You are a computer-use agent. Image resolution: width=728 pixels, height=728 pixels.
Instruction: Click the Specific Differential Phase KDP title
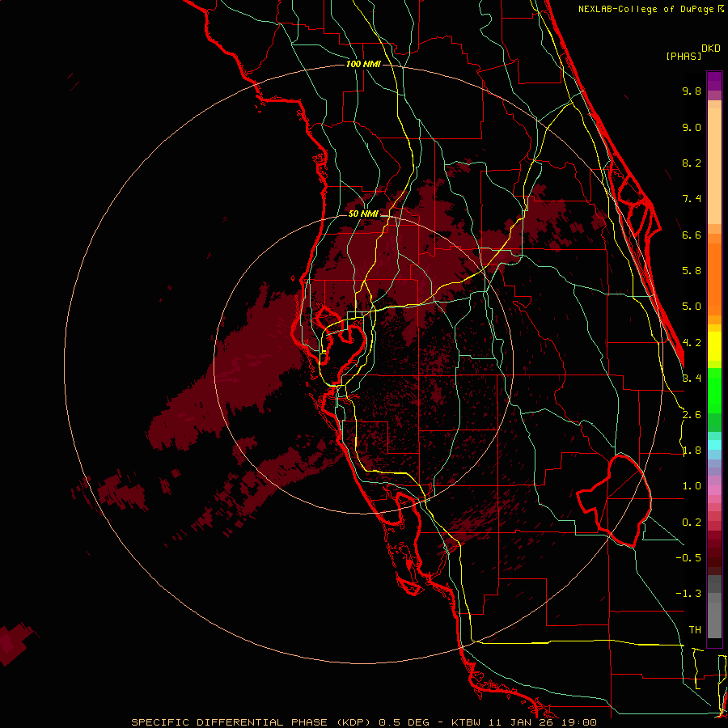(x=251, y=722)
